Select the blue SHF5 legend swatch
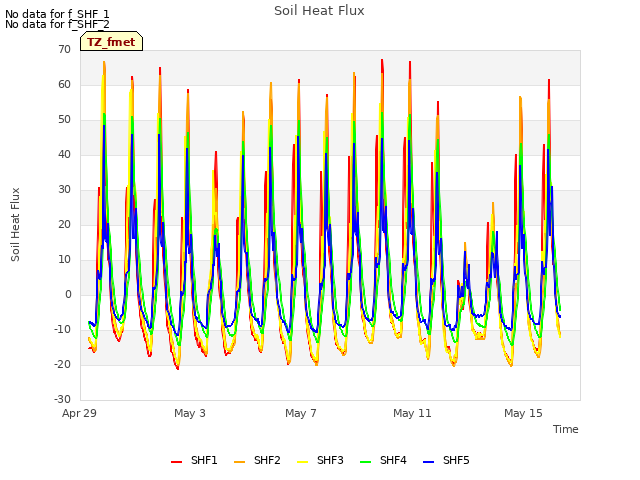Image resolution: width=640 pixels, height=480 pixels. pos(428,462)
